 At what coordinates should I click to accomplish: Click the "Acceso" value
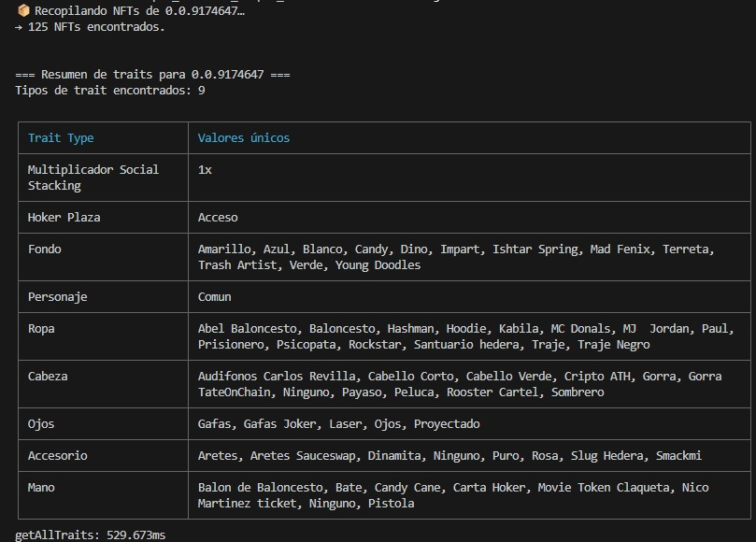[218, 218]
